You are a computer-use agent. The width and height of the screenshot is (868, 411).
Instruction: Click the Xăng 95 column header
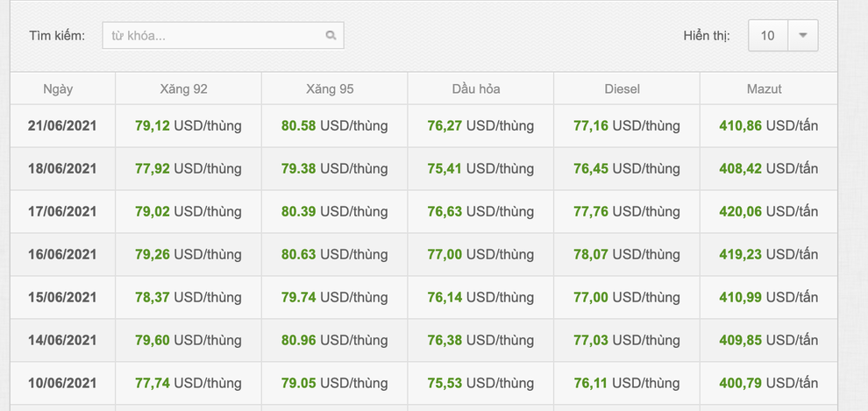click(330, 89)
